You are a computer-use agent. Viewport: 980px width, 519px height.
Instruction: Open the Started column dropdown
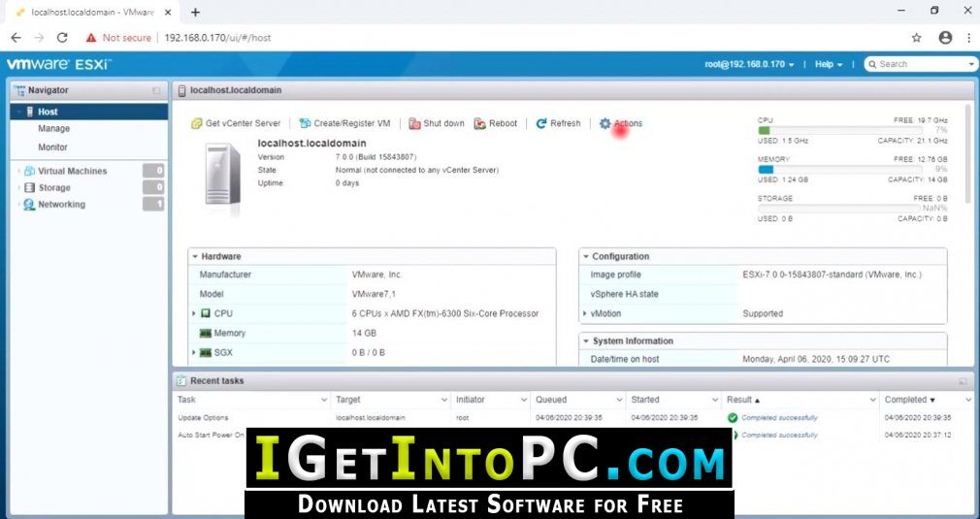point(715,401)
